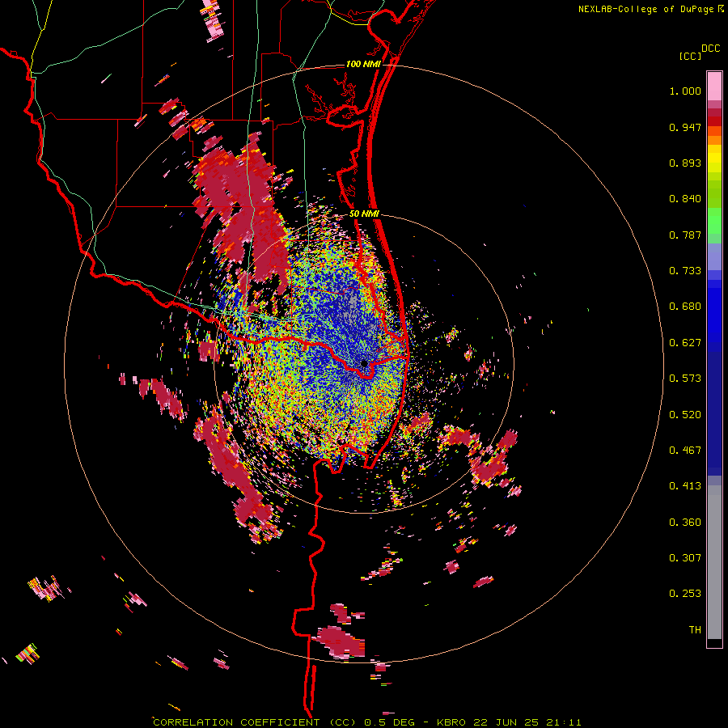Click the 0.733 color scale value
Screen dimensions: 728x728
pyautogui.click(x=685, y=271)
